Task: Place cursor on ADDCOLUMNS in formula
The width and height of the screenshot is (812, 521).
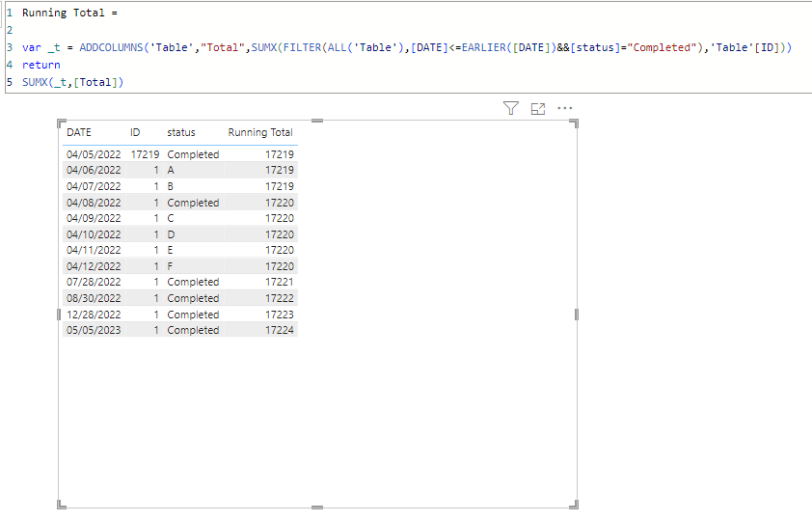Action: 111,47
